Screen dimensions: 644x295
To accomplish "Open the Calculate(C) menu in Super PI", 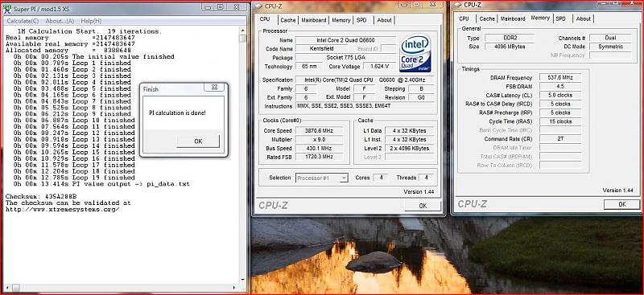I will click(23, 21).
